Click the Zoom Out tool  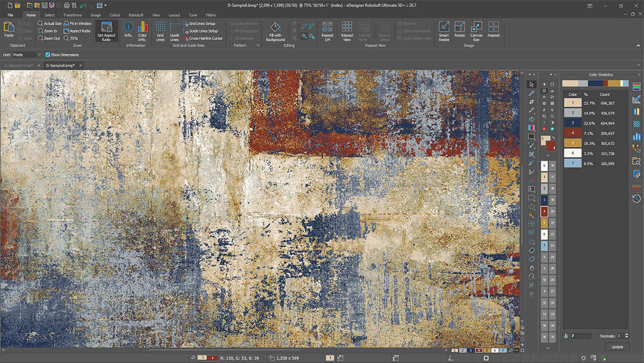(49, 38)
